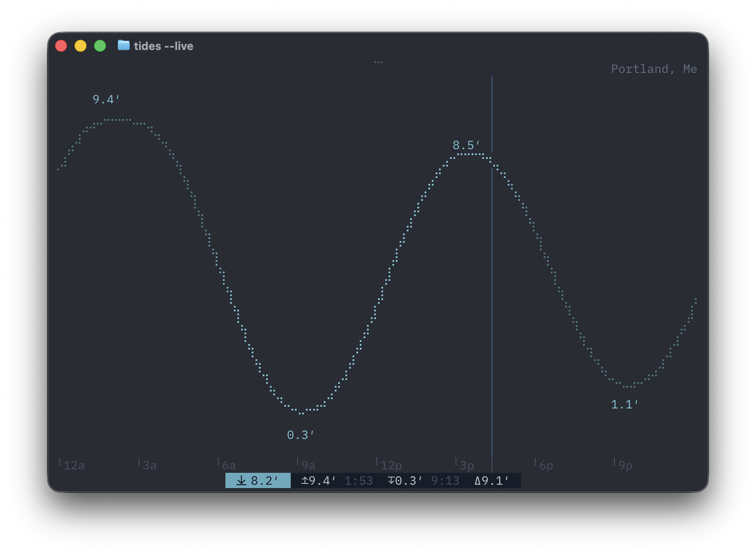756x555 pixels.
Task: Click the 6a time axis label
Action: tap(229, 466)
